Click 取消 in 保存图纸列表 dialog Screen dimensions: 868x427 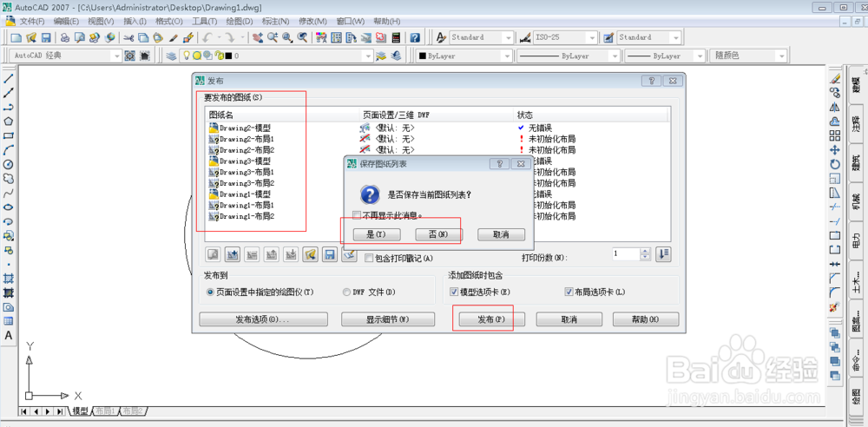(x=501, y=234)
